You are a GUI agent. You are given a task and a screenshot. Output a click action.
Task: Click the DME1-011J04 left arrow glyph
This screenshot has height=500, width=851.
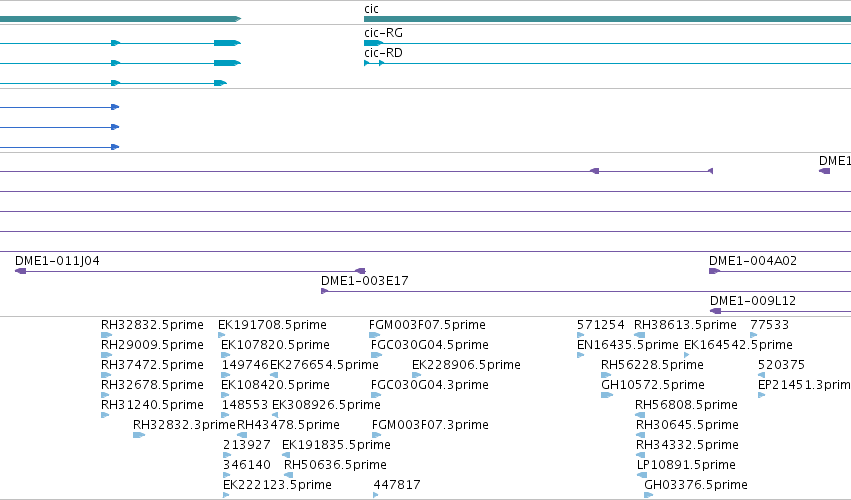[21, 271]
